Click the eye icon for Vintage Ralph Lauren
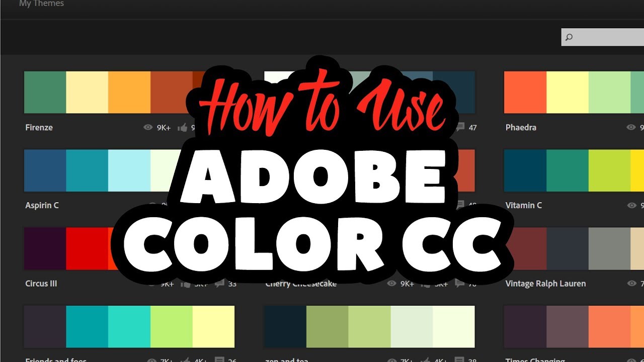The height and width of the screenshot is (362, 644). pyautogui.click(x=631, y=284)
